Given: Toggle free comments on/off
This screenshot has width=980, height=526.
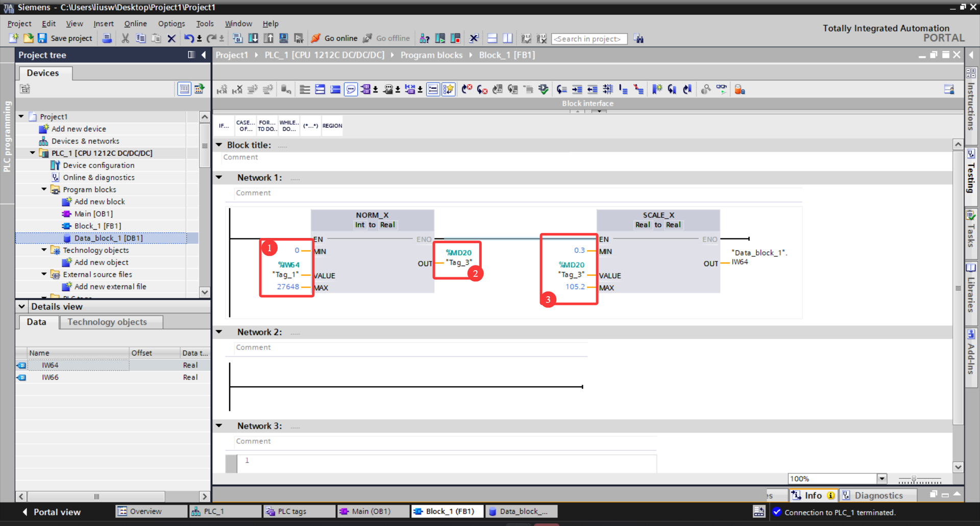Looking at the screenshot, I should (x=351, y=89).
